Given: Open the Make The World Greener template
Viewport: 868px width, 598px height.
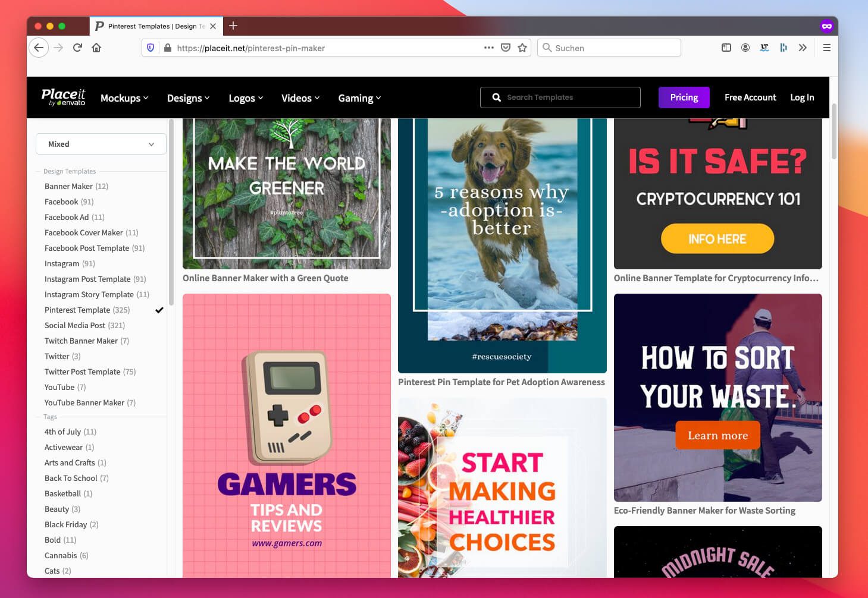Looking at the screenshot, I should 287,193.
